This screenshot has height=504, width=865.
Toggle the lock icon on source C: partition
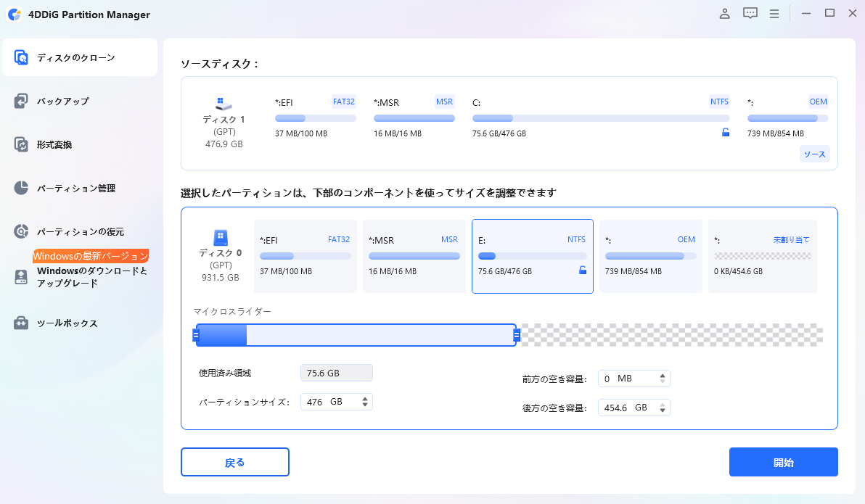tap(725, 133)
